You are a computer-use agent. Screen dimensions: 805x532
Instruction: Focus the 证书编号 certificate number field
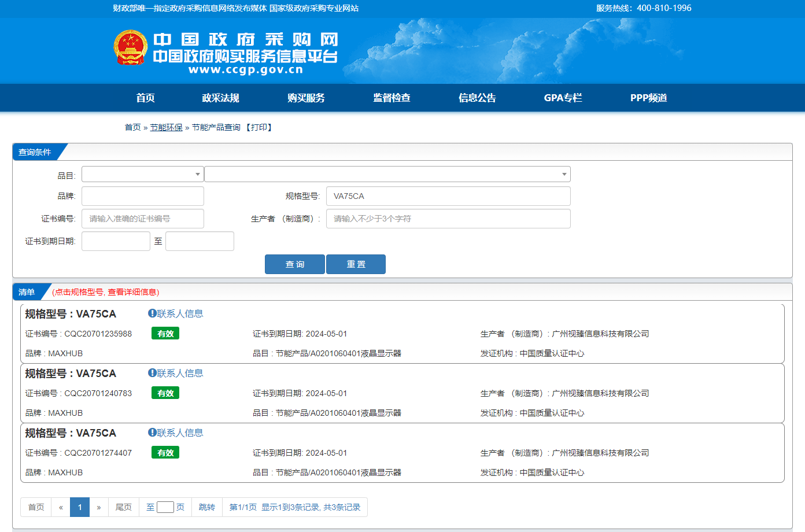[143, 219]
